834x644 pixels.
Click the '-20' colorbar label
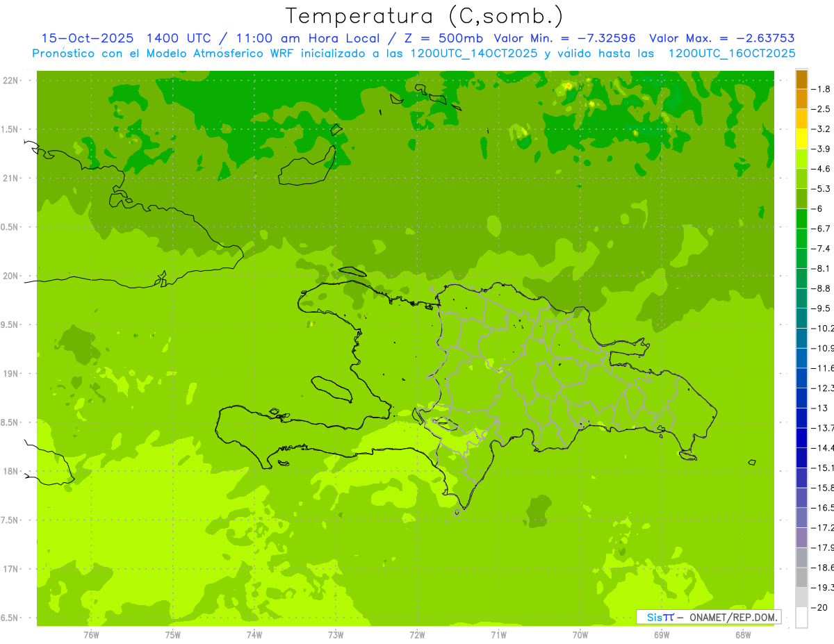point(819,607)
